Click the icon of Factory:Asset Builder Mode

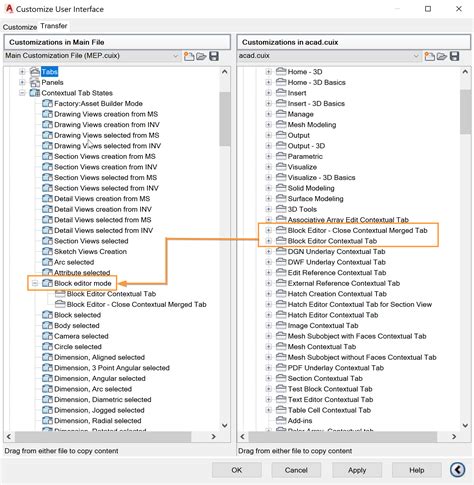(x=47, y=103)
